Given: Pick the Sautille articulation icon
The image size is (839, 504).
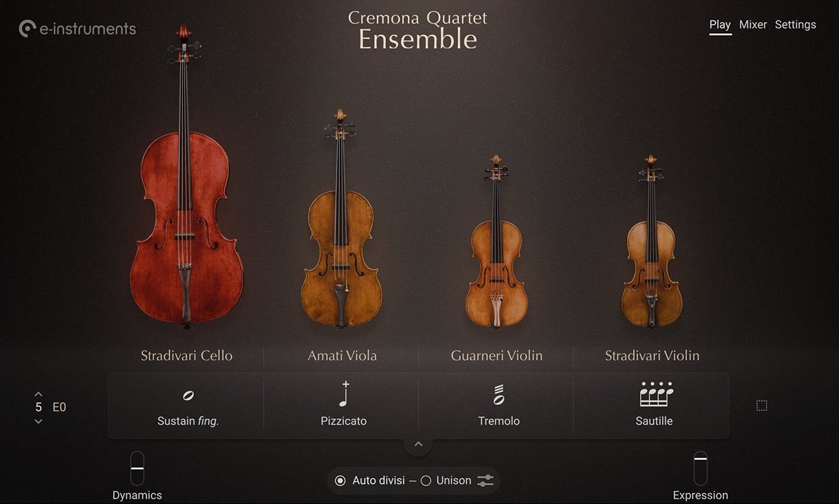Looking at the screenshot, I should pyautogui.click(x=656, y=394).
